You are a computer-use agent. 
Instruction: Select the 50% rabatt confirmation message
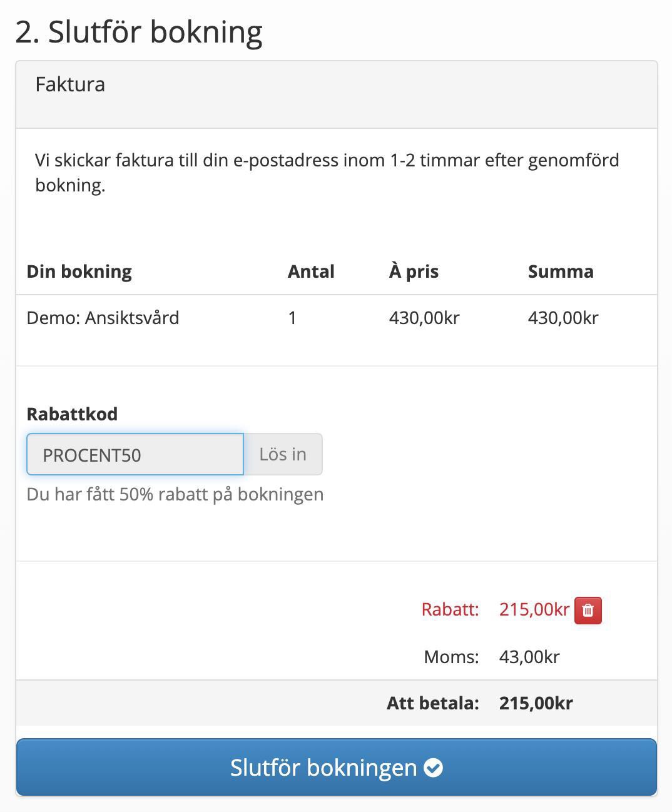(x=175, y=494)
